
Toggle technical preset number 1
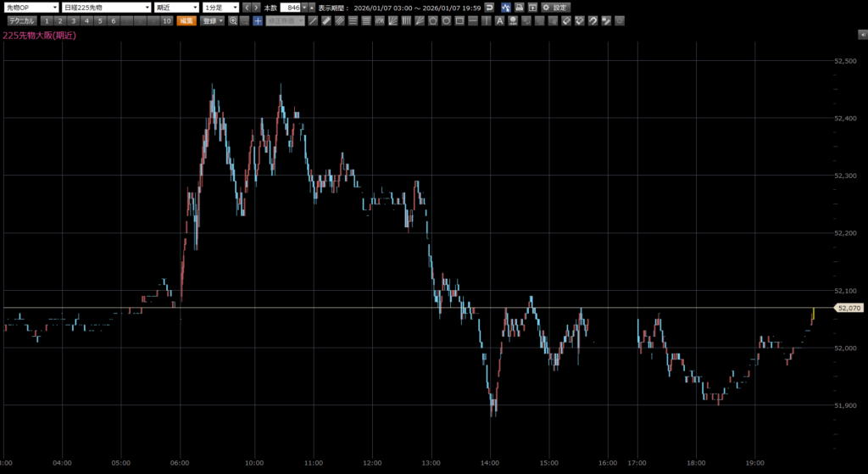(x=47, y=20)
